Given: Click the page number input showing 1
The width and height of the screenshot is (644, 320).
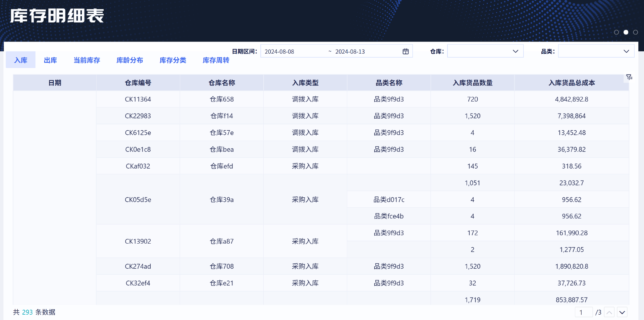Looking at the screenshot, I should [x=583, y=312].
